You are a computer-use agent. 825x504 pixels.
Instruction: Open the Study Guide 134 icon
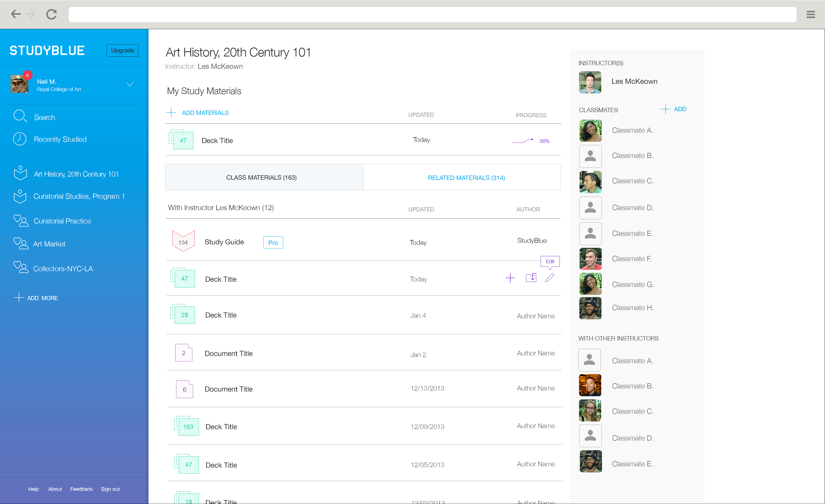click(x=183, y=241)
